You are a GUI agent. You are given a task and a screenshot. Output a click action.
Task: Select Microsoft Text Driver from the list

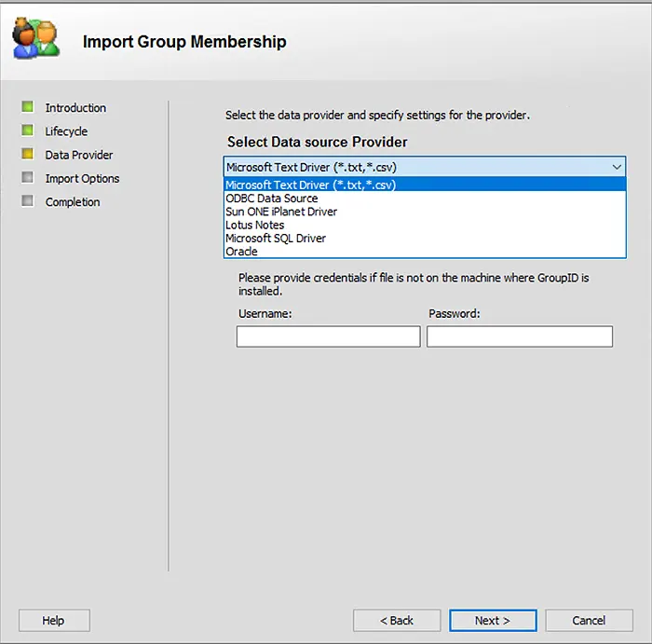425,185
